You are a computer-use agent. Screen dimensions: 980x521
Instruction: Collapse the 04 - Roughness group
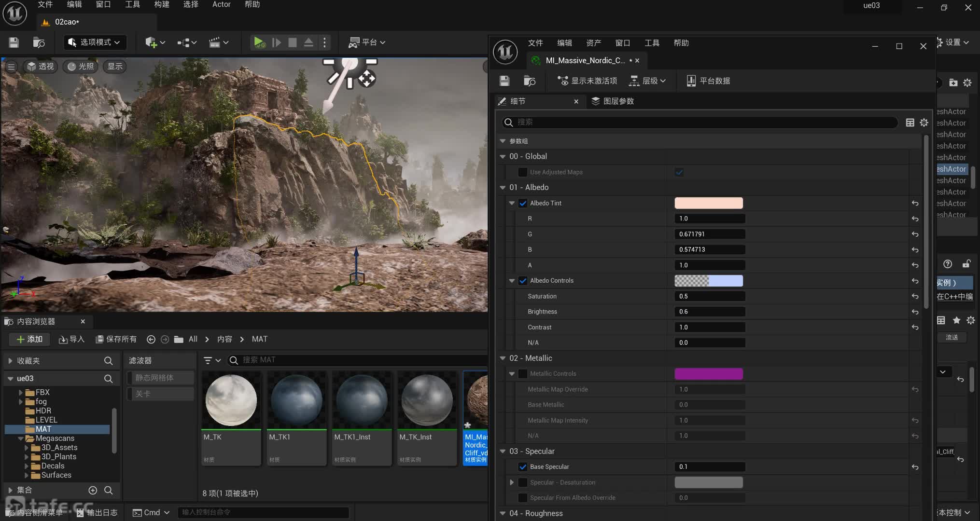click(503, 514)
